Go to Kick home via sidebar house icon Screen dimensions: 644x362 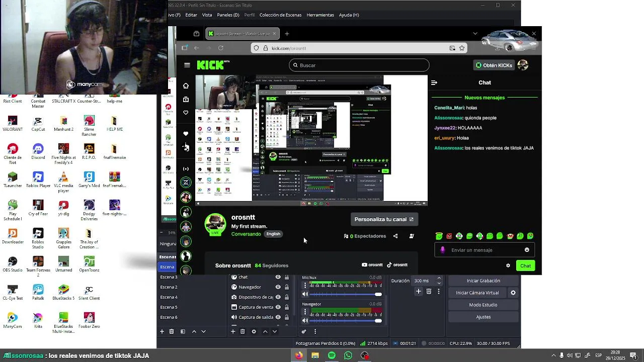click(186, 85)
